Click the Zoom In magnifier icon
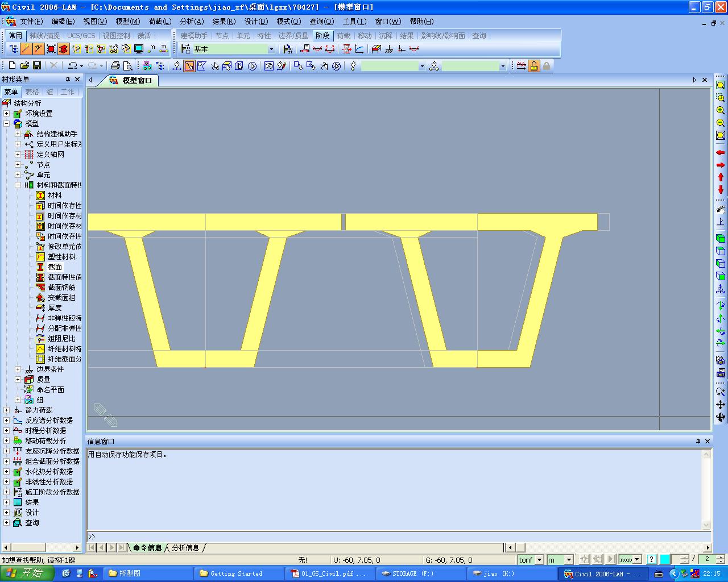The image size is (728, 582). pos(721,110)
